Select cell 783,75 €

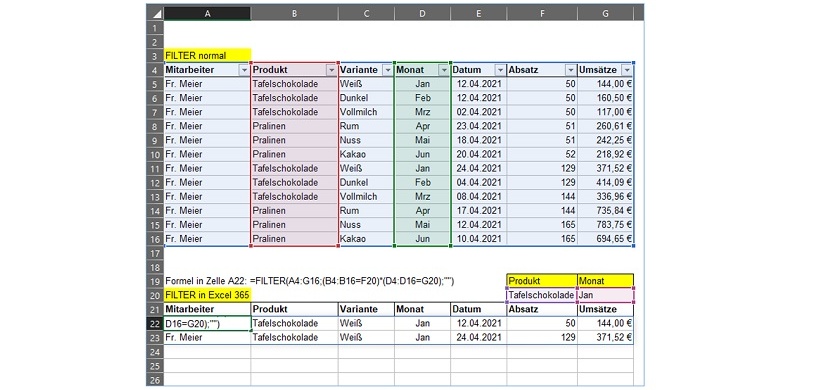point(606,225)
